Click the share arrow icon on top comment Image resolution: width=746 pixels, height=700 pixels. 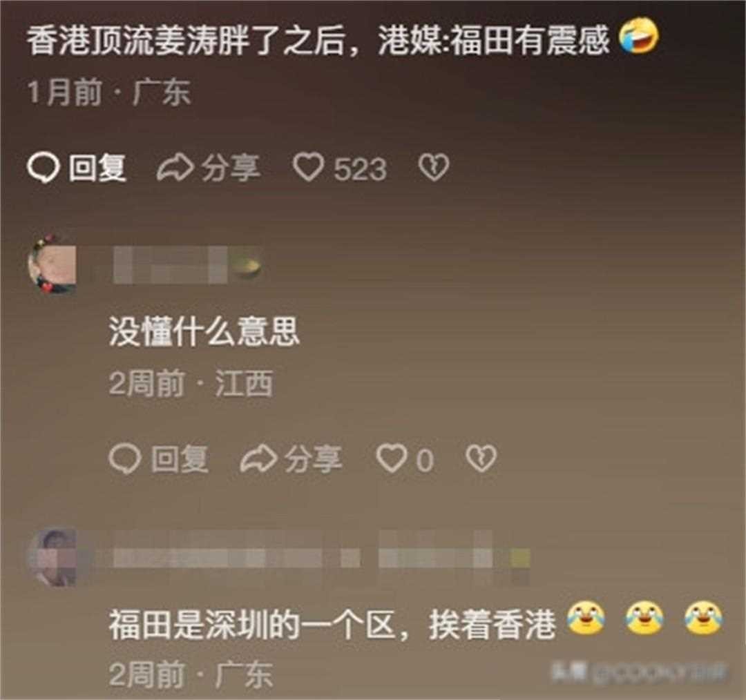(x=175, y=168)
